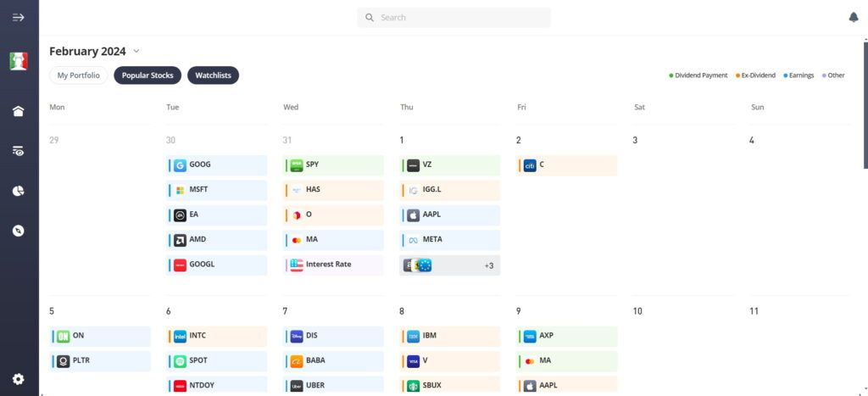Screen dimensions: 868x396
Task: Click the Intel logo icon
Action: [180, 336]
